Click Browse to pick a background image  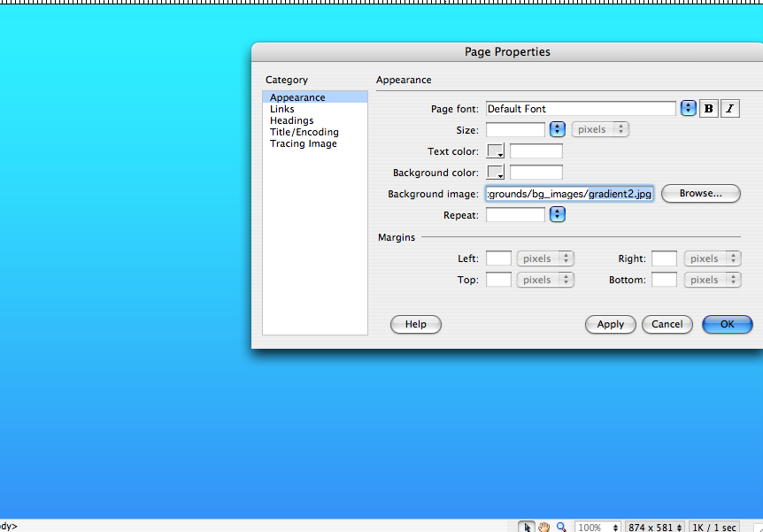(x=700, y=193)
